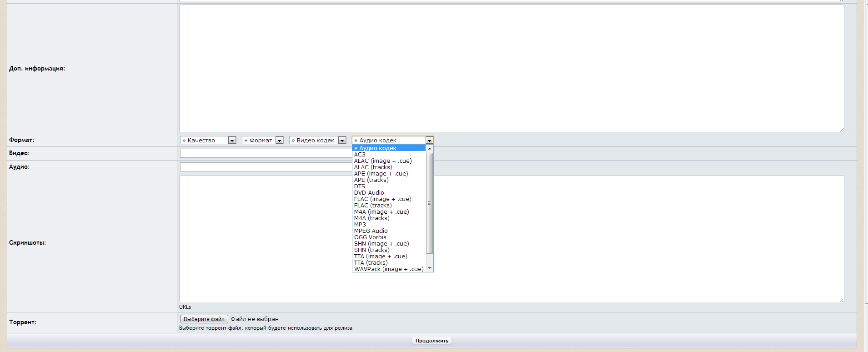Select MPEG Audio codec option
868x352 pixels.
pyautogui.click(x=389, y=231)
